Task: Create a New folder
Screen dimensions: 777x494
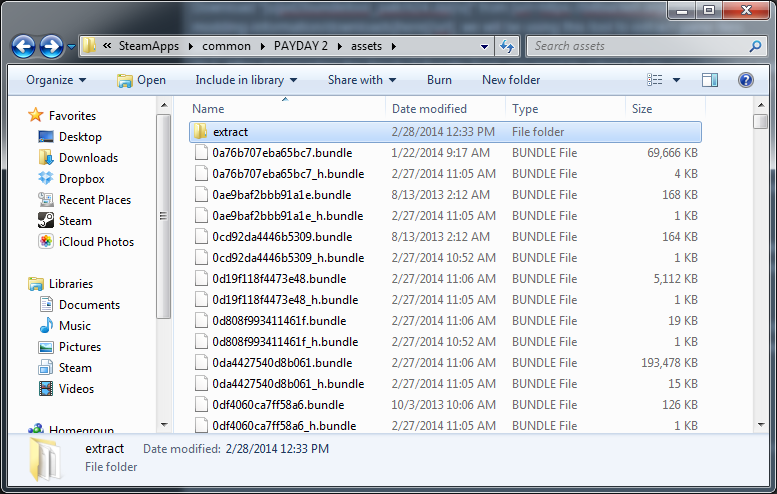Action: (x=511, y=80)
